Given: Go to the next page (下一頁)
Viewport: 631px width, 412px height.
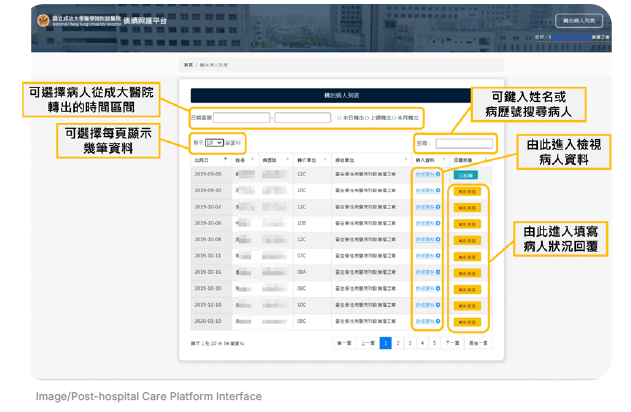Looking at the screenshot, I should click(451, 342).
